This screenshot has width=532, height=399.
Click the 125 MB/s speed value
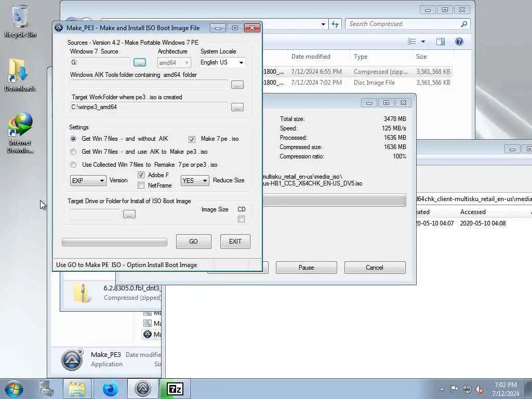[394, 128]
